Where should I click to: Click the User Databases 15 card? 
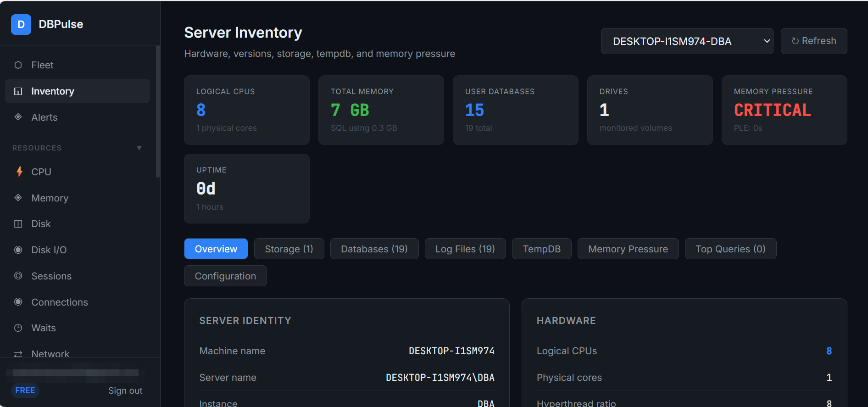point(516,110)
